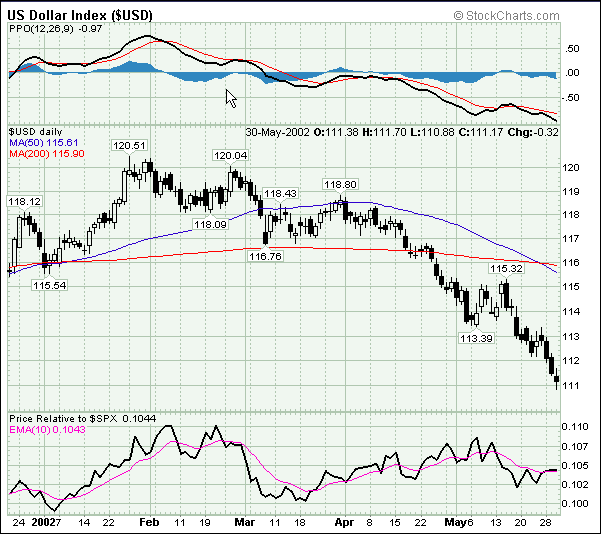
Task: Click the Mar label on the date axis
Action: (245, 522)
